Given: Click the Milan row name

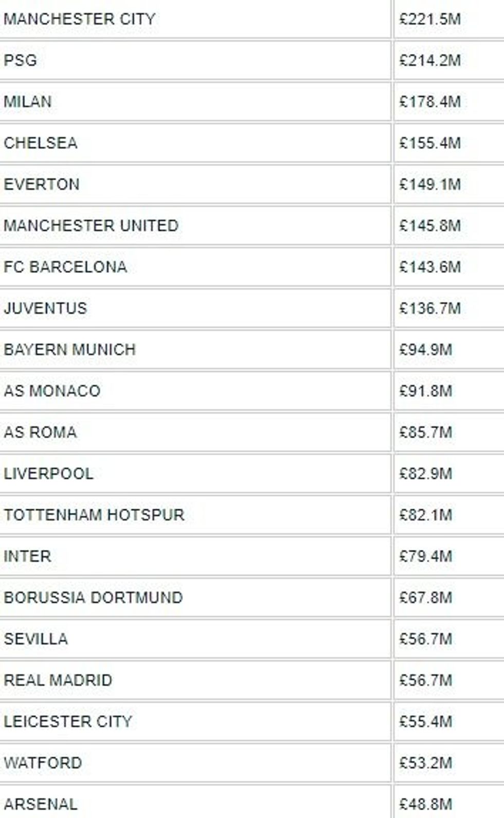Looking at the screenshot, I should (27, 101).
